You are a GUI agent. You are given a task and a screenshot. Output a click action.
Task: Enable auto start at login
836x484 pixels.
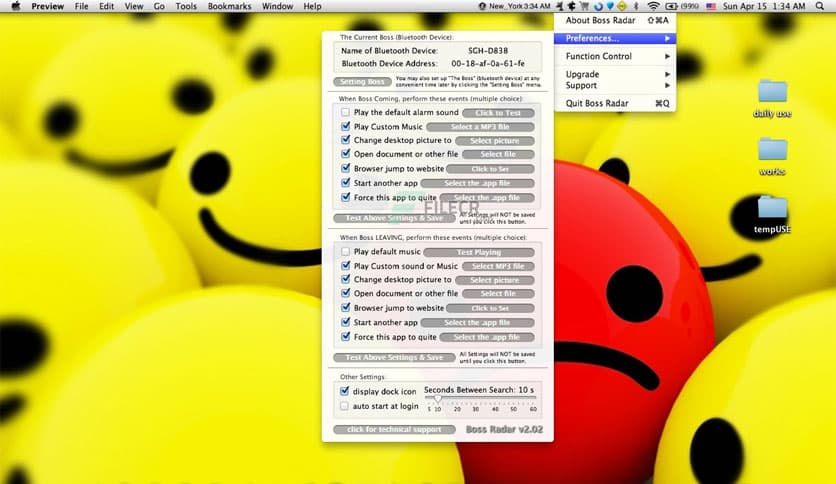344,406
